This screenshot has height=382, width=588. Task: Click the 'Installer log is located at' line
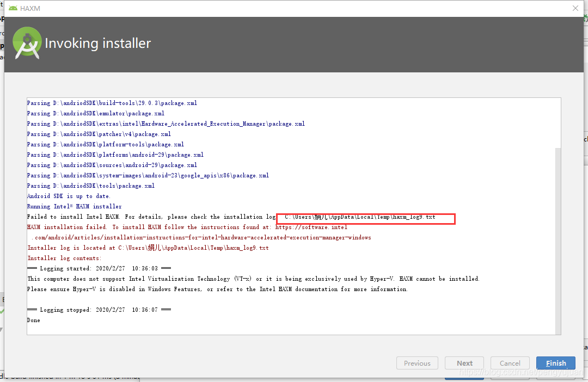148,248
